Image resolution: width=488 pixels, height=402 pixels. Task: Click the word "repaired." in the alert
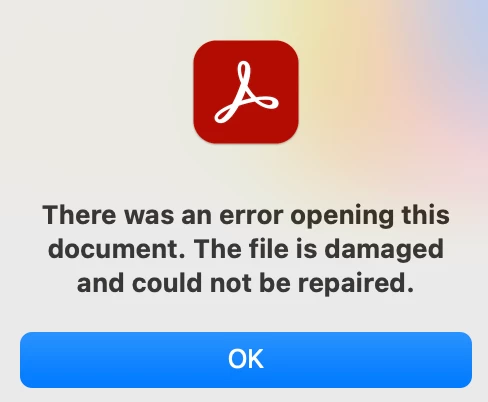click(x=356, y=284)
